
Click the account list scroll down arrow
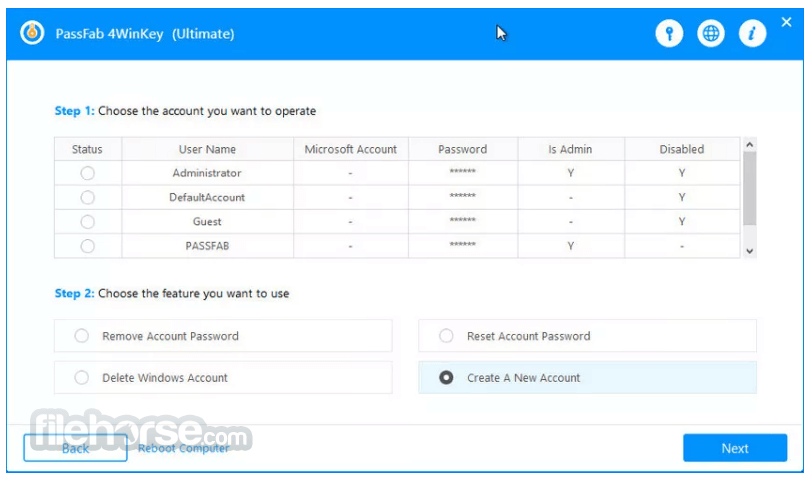(749, 251)
